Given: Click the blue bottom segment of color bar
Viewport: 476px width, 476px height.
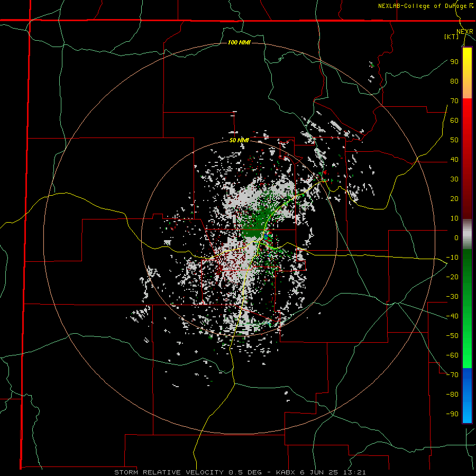Looking at the screenshot, I should [x=467, y=396].
